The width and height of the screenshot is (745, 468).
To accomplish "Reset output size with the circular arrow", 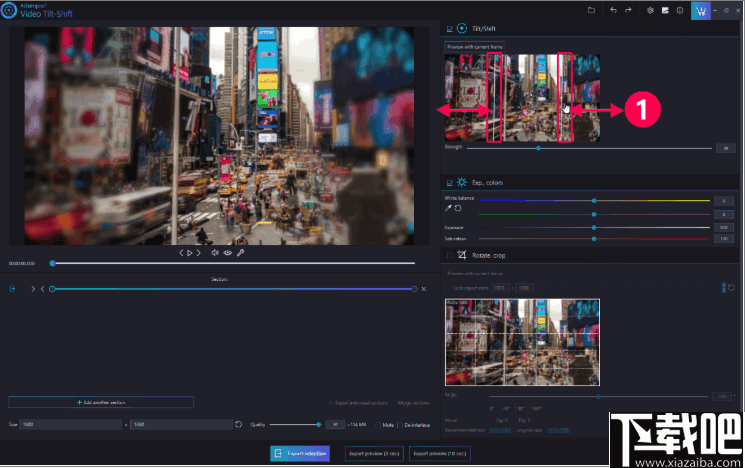I will [238, 424].
